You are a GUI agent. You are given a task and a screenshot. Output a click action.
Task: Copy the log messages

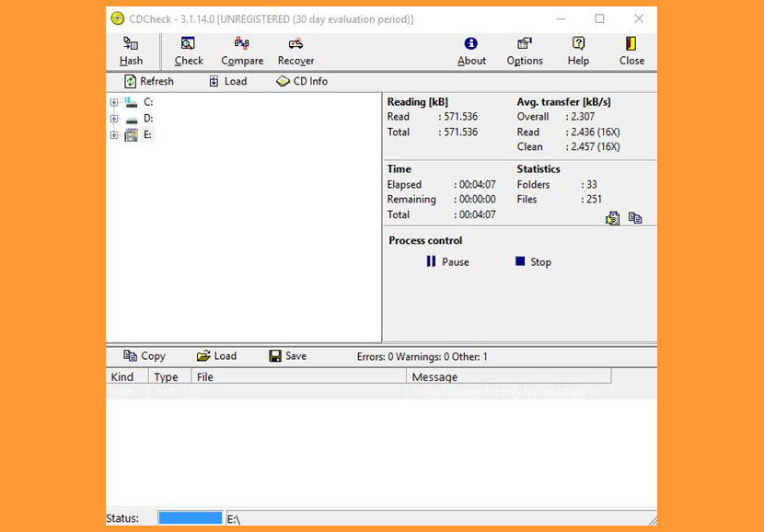[145, 356]
